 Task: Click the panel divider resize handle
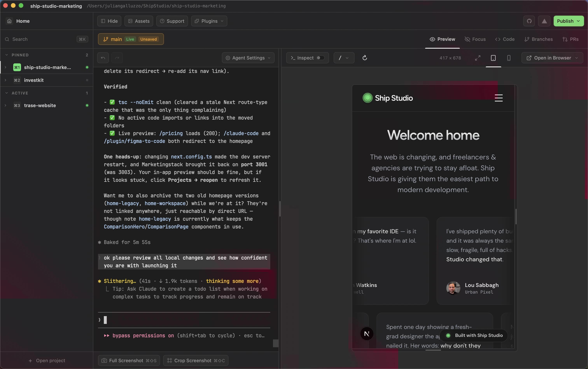280,209
